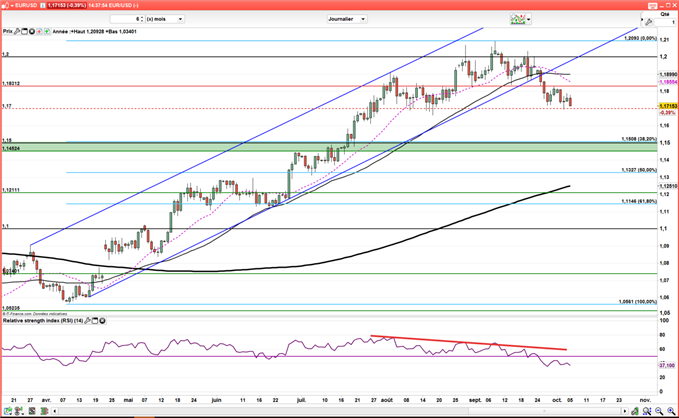Click the 'juin' date axis label
The image size is (679, 418).
pos(217,400)
